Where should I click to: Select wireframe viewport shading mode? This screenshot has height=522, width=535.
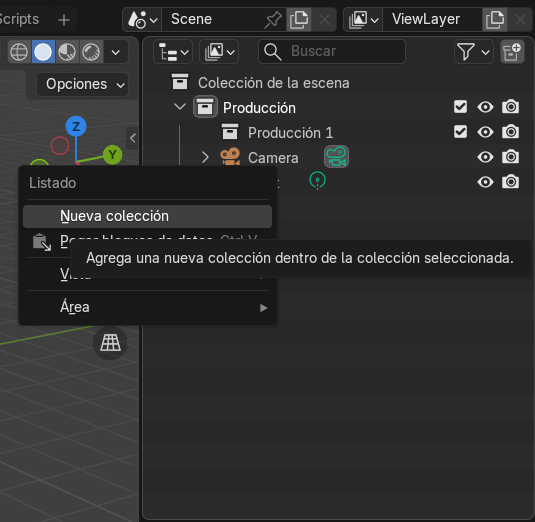pos(19,52)
